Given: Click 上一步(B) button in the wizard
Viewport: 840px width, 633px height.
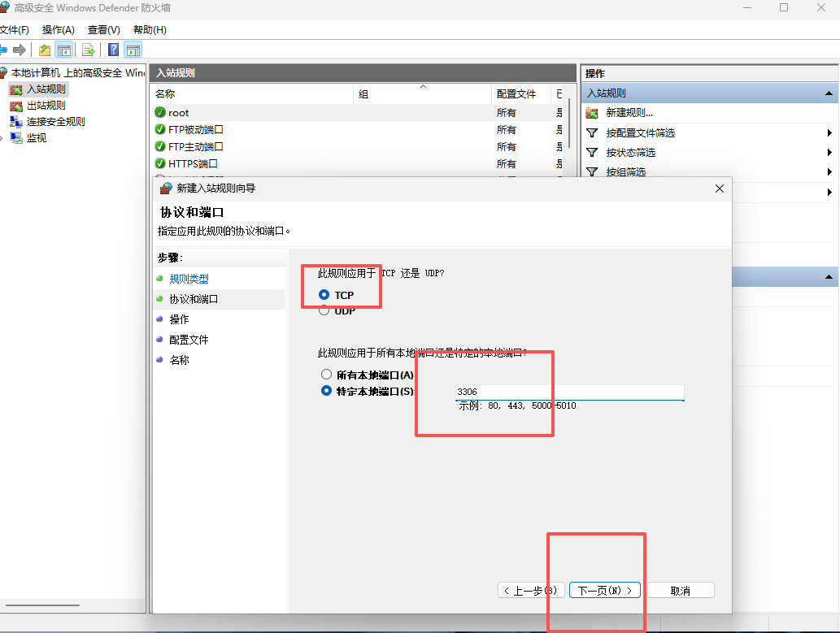Looking at the screenshot, I should click(532, 590).
